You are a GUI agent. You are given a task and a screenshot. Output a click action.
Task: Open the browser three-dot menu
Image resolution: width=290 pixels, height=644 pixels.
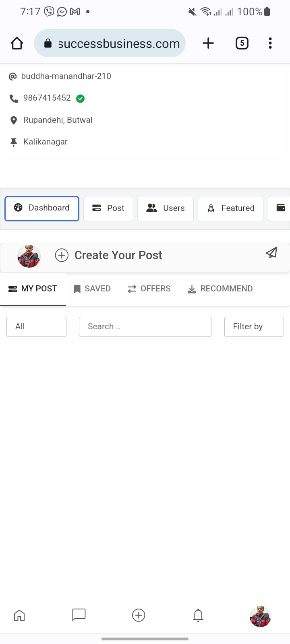click(x=270, y=43)
